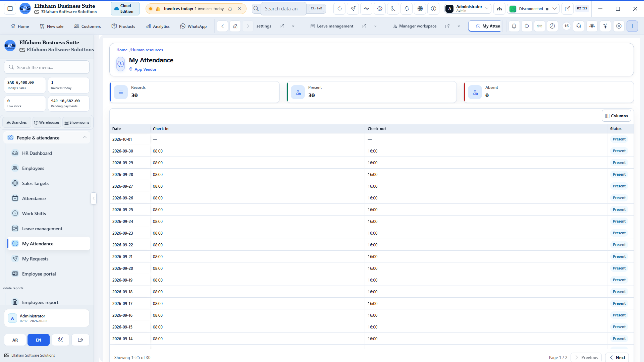
Task: Click the globe language icon
Action: [x=420, y=9]
